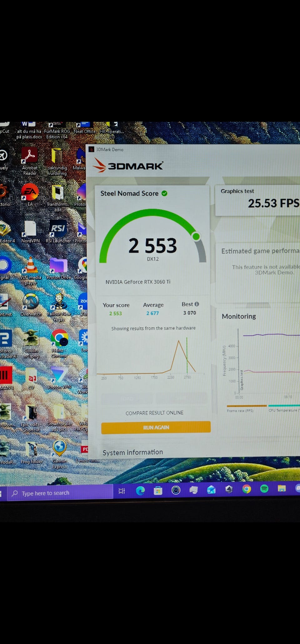Open COMPARE RESULT ONLINE link
This screenshot has height=644, width=300.
(x=154, y=413)
